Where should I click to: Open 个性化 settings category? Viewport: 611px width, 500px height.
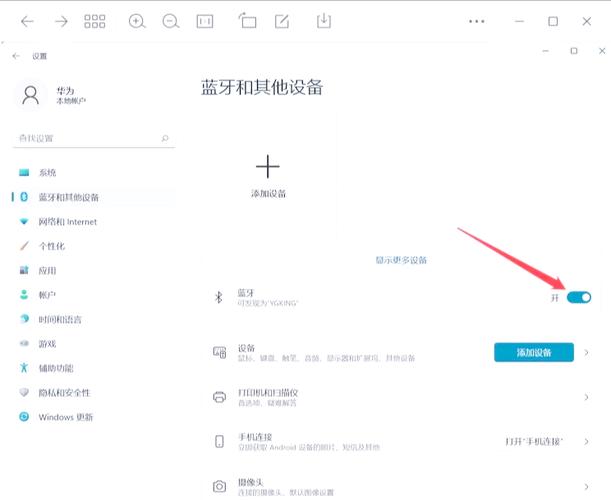94,246
